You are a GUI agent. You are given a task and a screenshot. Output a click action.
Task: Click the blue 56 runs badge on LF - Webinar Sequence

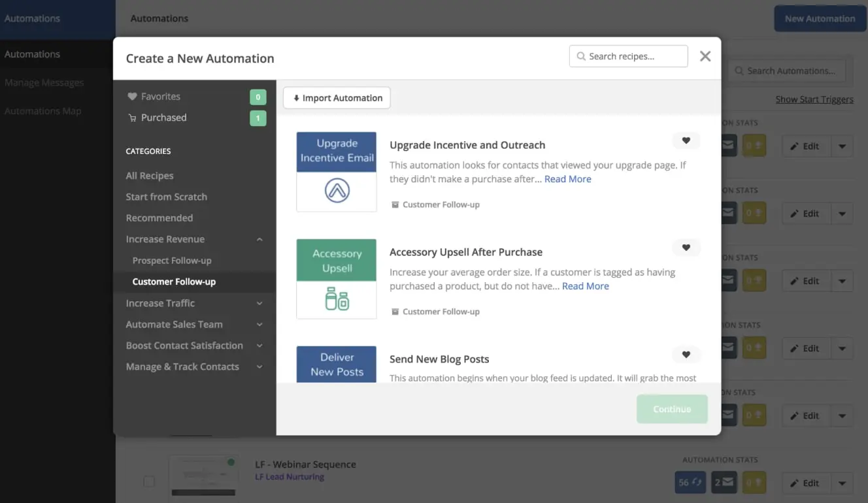click(689, 483)
